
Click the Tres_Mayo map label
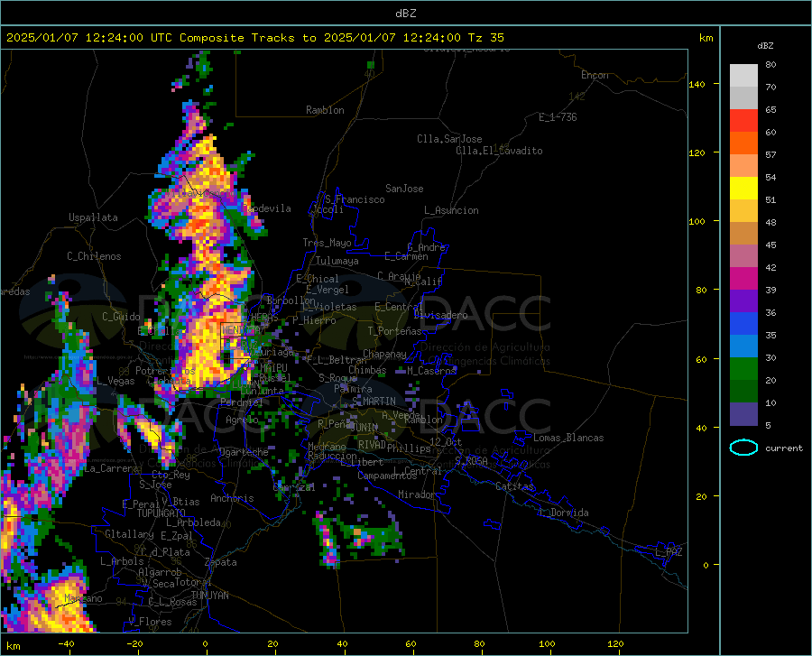tap(327, 243)
